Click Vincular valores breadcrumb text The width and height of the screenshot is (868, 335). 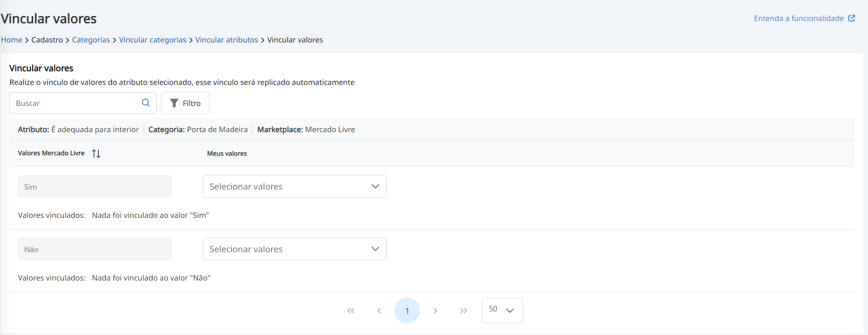tap(295, 40)
